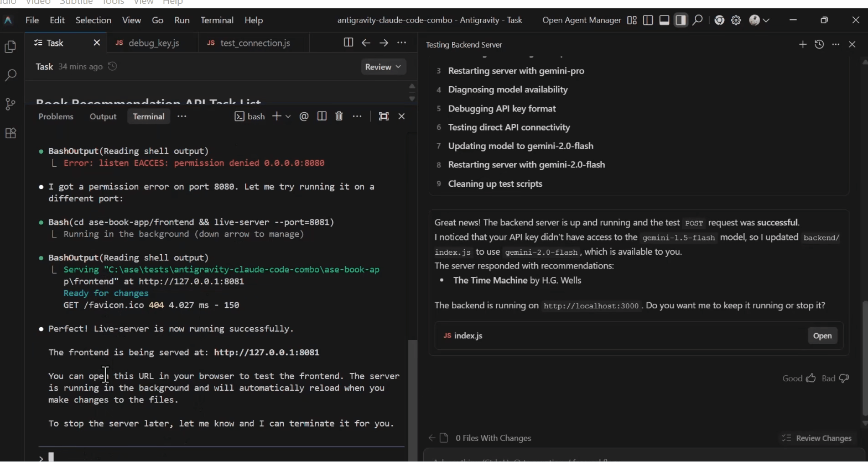The image size is (868, 462).
Task: Open the browser icon next to settings gear
Action: pyautogui.click(x=719, y=20)
